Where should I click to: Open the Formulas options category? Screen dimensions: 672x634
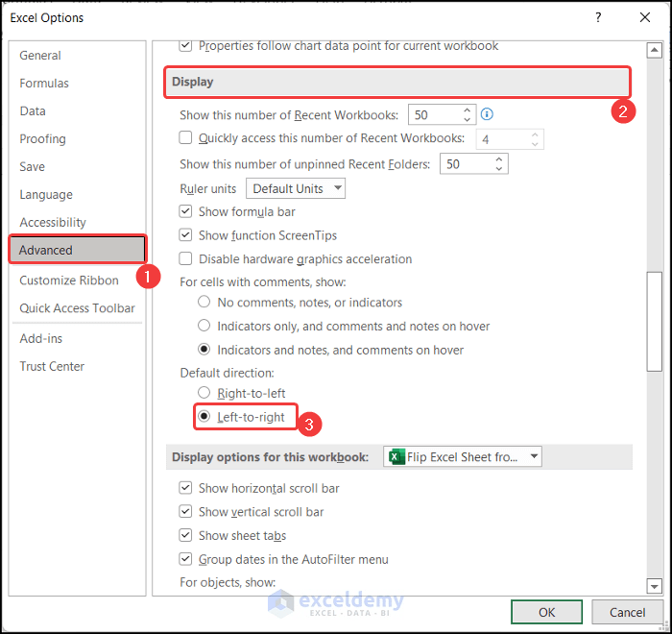[x=44, y=84]
